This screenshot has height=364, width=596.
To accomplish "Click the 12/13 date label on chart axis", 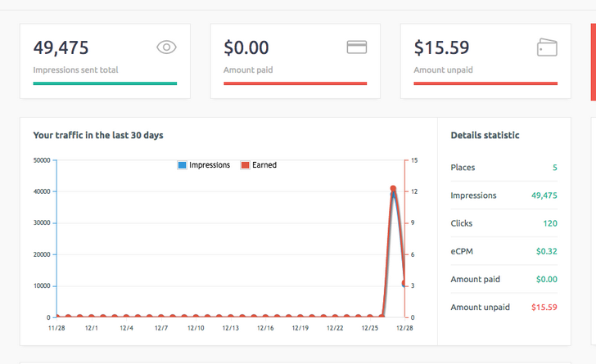I will pyautogui.click(x=229, y=328).
